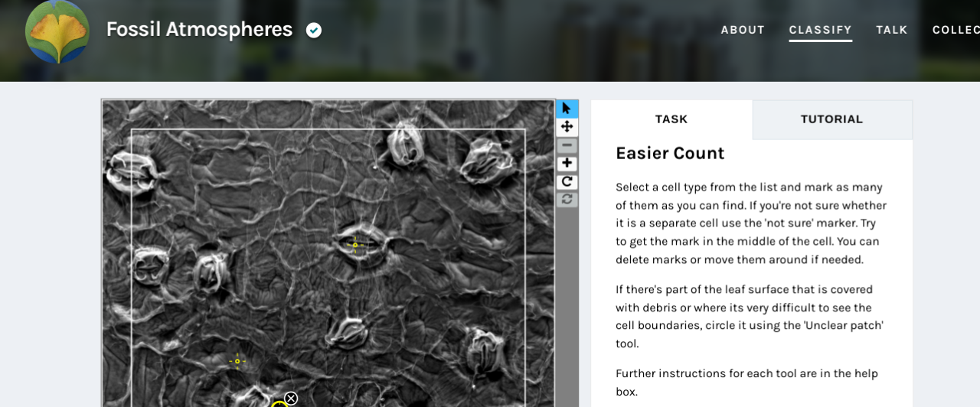This screenshot has width=980, height=407.
Task: Click the zoom in plus button
Action: 567,164
